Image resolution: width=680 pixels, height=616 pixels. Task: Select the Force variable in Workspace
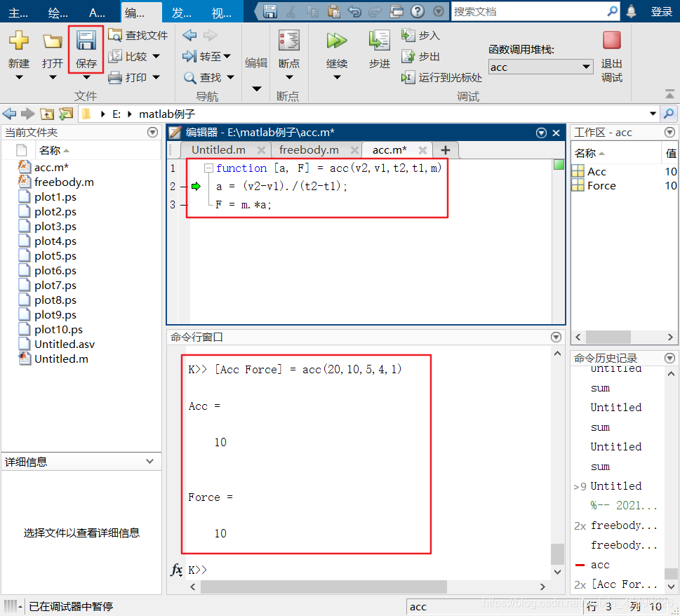pyautogui.click(x=601, y=185)
